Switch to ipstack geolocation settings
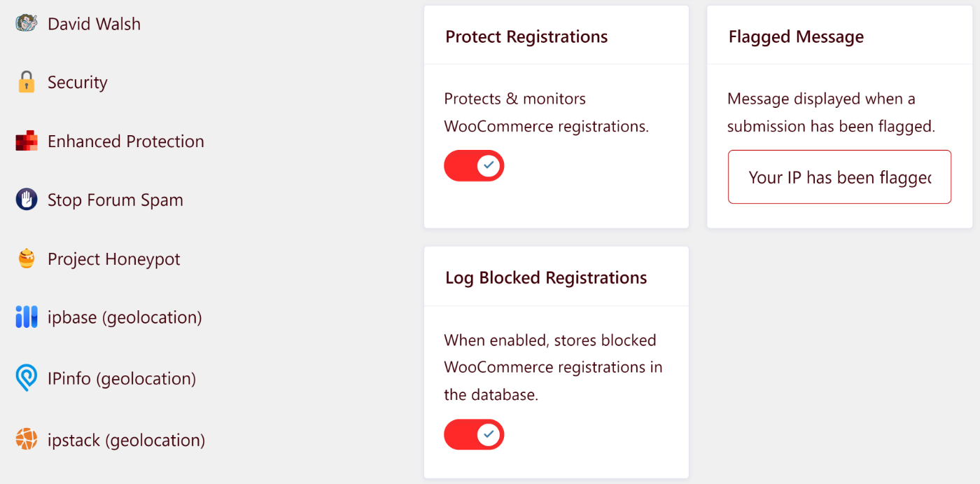 [x=126, y=440]
